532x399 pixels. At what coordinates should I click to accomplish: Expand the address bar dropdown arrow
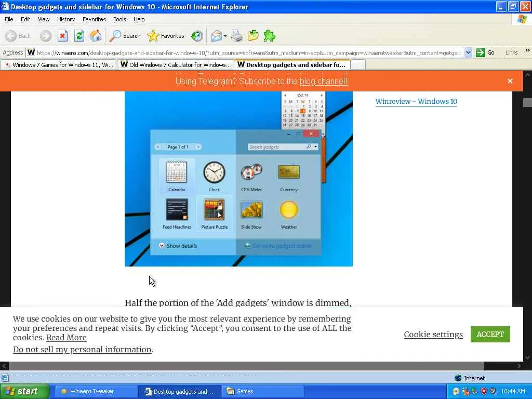(468, 52)
